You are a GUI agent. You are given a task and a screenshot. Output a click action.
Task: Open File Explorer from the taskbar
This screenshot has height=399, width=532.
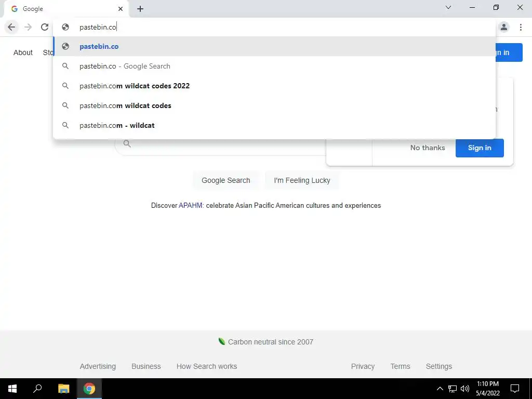[63, 389]
